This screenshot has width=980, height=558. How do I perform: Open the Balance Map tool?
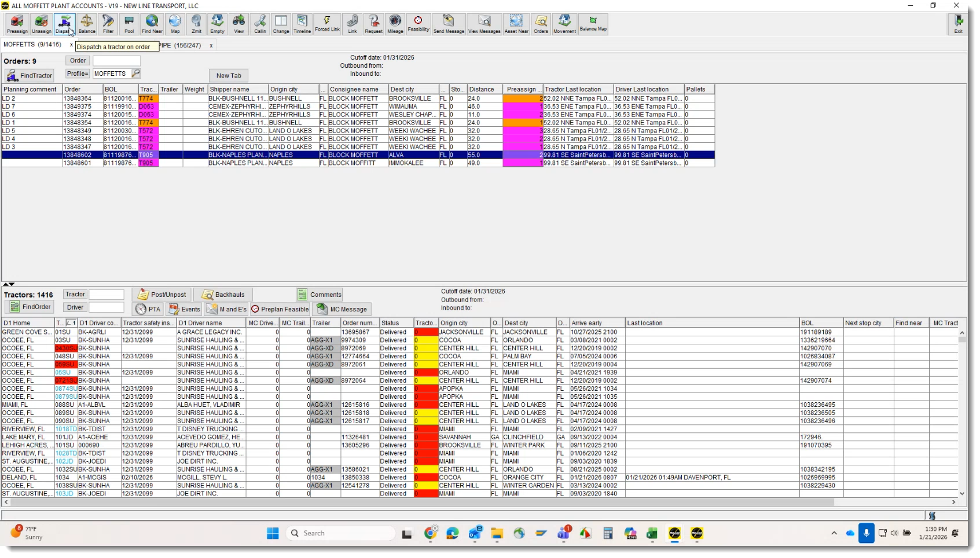[x=593, y=24]
